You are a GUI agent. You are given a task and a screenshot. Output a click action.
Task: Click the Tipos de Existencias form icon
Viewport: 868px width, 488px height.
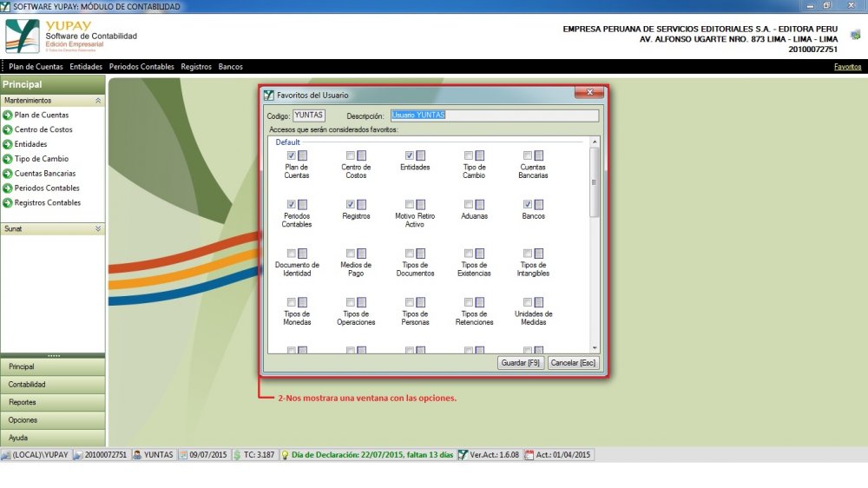point(480,254)
